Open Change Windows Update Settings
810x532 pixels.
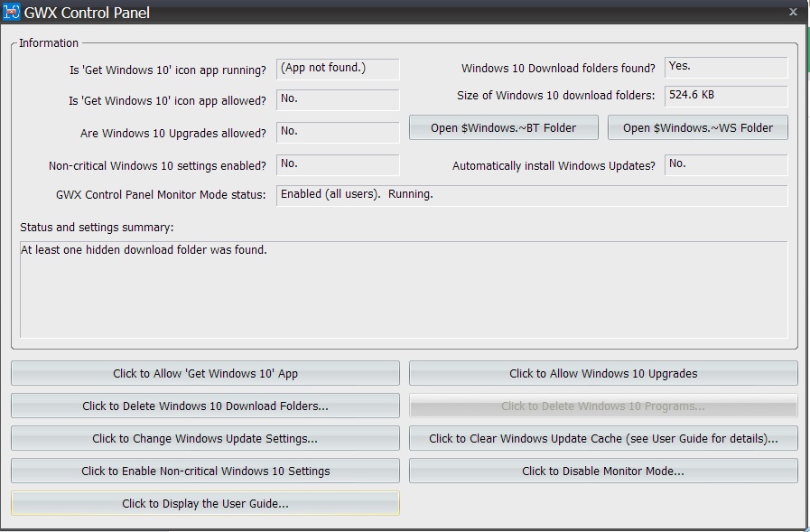click(x=205, y=438)
